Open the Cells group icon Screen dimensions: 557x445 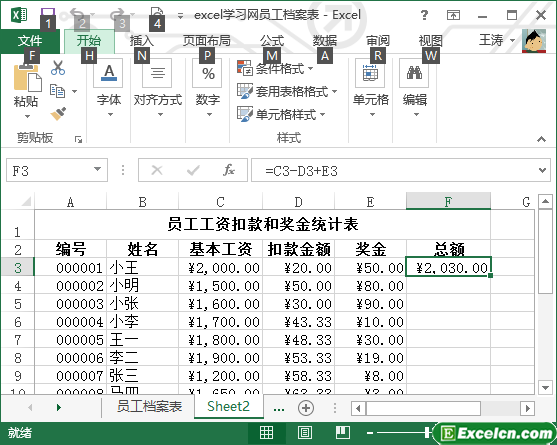370,73
